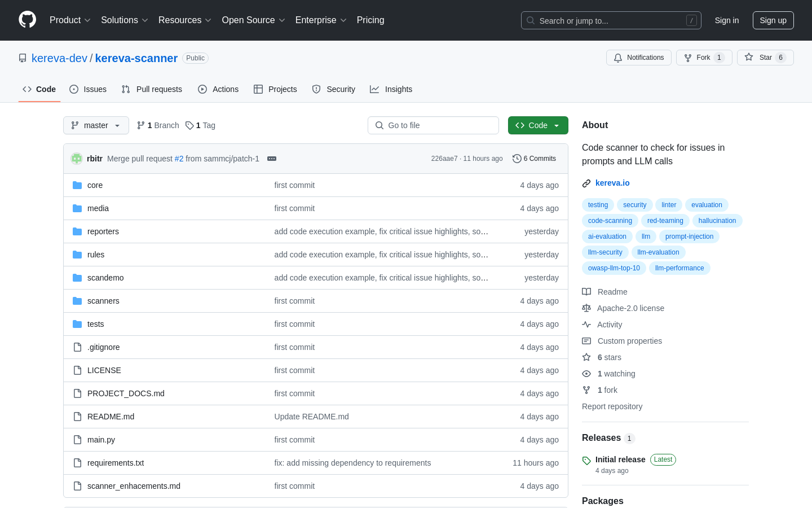This screenshot has height=508, width=812.
Task: Click the red-teaming topic tag
Action: (x=665, y=221)
